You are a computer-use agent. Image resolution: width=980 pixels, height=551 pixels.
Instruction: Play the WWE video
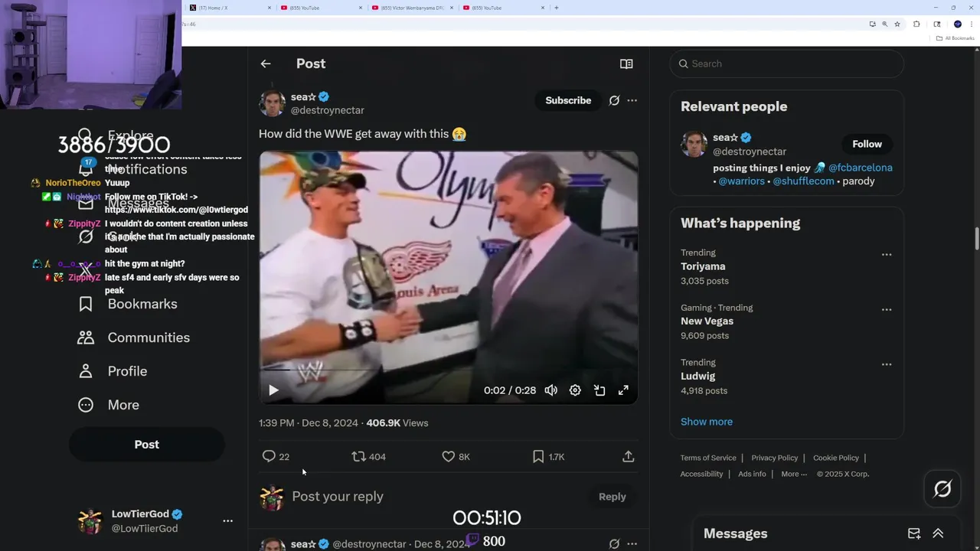point(273,390)
